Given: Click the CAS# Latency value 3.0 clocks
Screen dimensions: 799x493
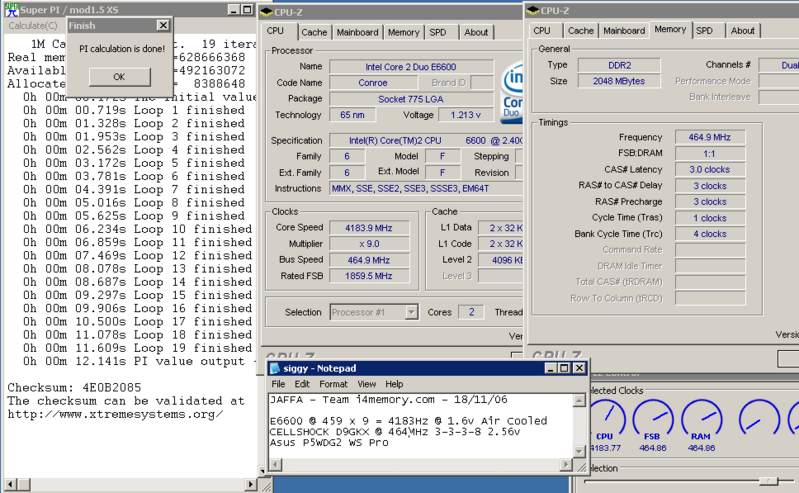Looking at the screenshot, I should (x=710, y=169).
